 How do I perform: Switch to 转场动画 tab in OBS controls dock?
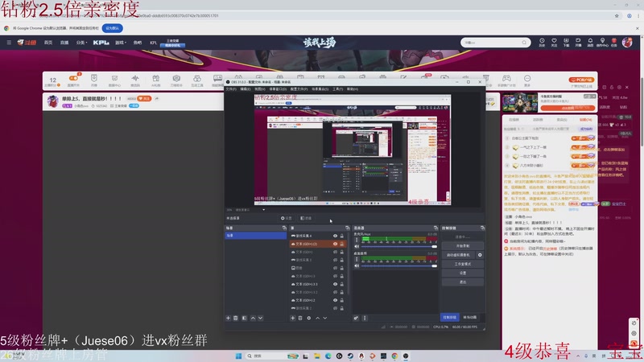pyautogui.click(x=470, y=317)
